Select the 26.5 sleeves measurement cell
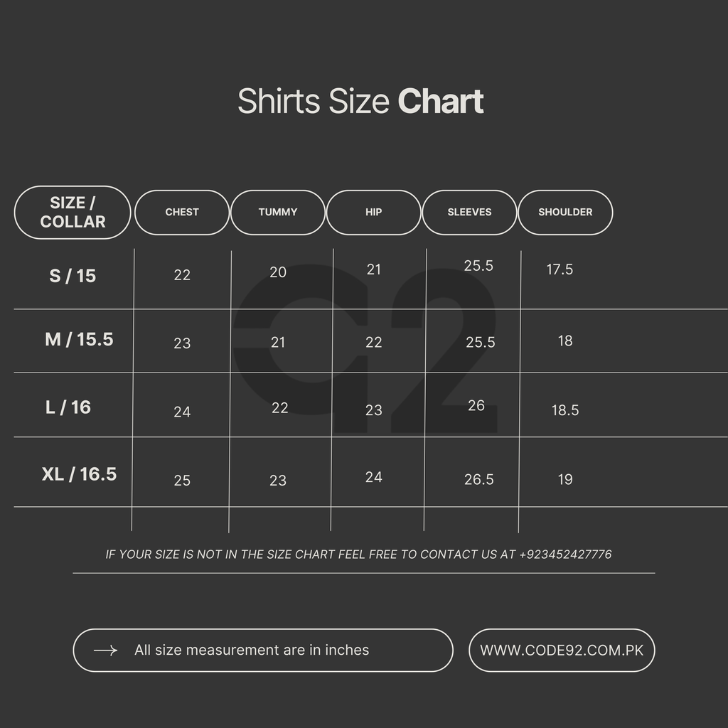This screenshot has height=728, width=728. pyautogui.click(x=479, y=480)
